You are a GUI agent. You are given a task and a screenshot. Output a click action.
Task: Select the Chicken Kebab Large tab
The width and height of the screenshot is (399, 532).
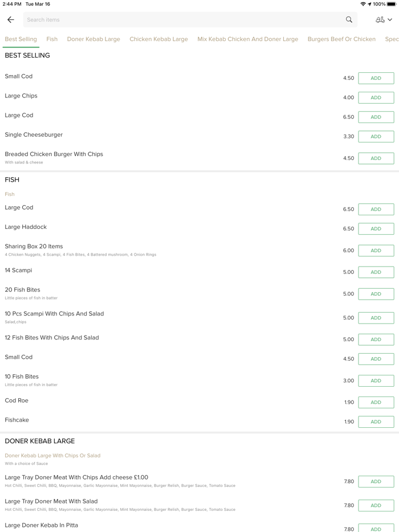(x=158, y=39)
